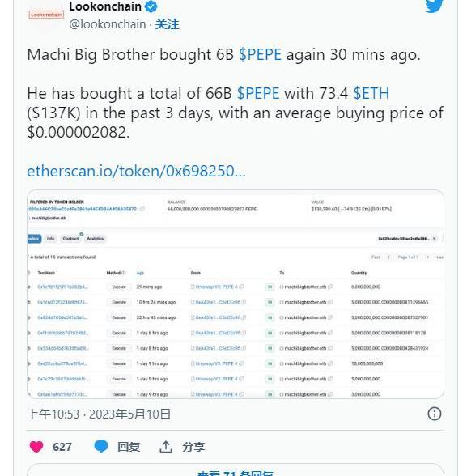This screenshot has height=476, width=467.
Task: Open the tweet info circle icon
Action: 435,414
